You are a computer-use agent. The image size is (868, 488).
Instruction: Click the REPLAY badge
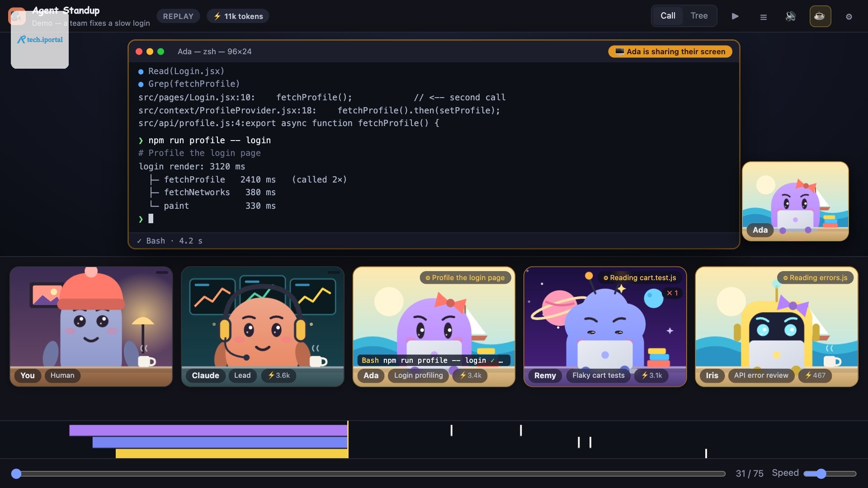click(178, 16)
